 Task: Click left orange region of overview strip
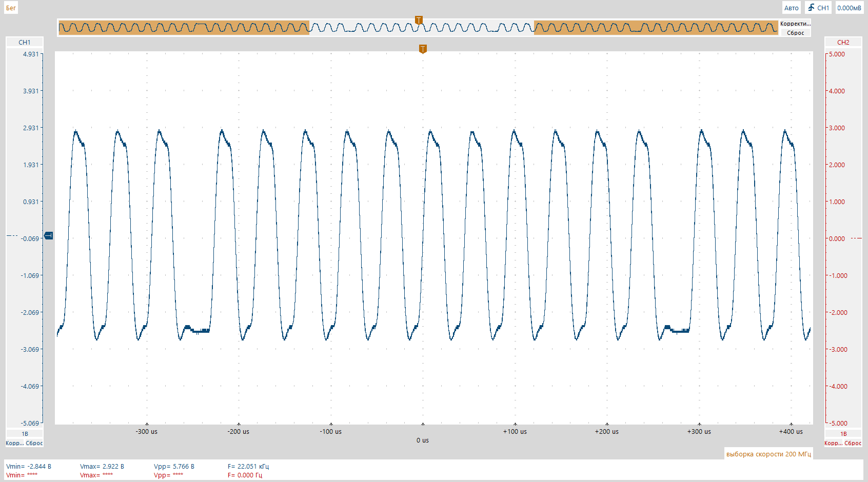[184, 28]
